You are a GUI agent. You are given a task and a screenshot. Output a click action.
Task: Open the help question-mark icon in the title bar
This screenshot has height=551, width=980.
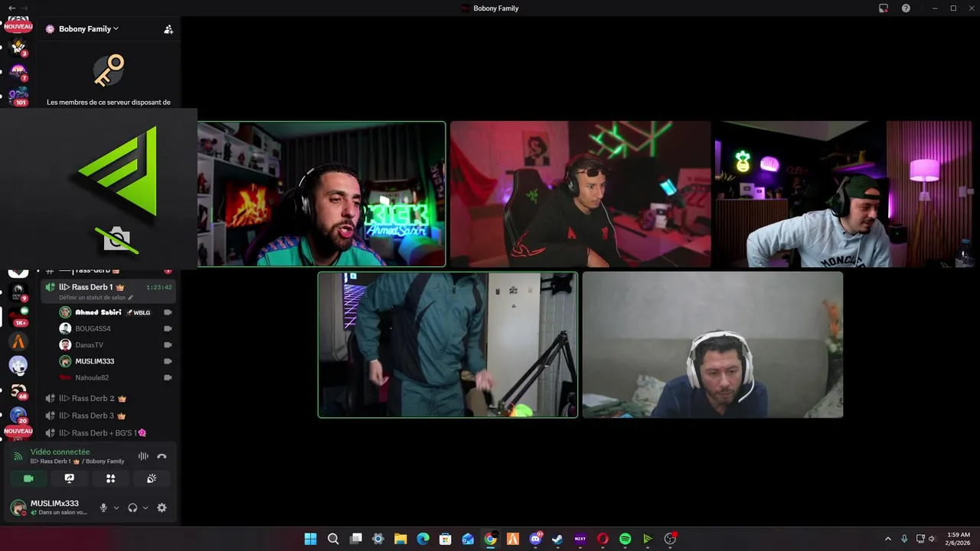(x=906, y=8)
